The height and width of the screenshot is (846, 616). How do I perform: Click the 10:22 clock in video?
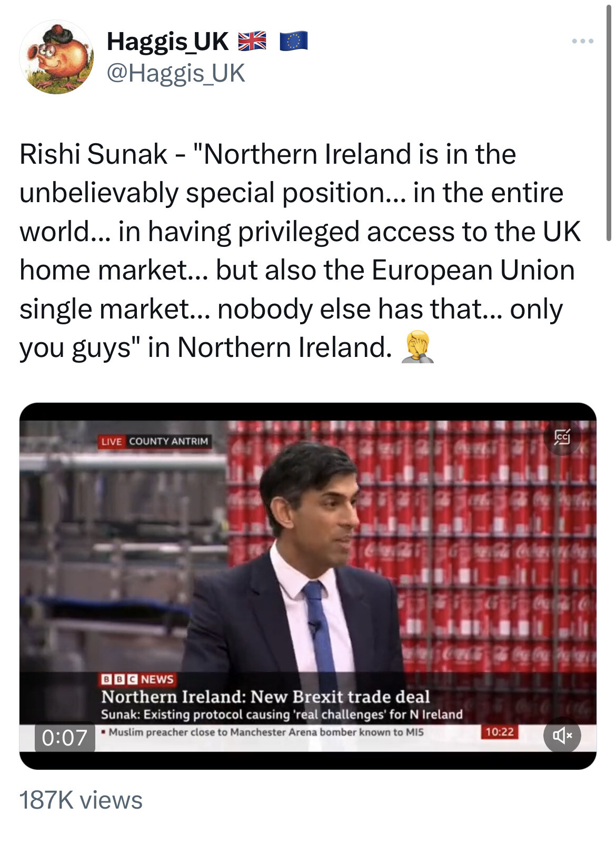pos(499,732)
